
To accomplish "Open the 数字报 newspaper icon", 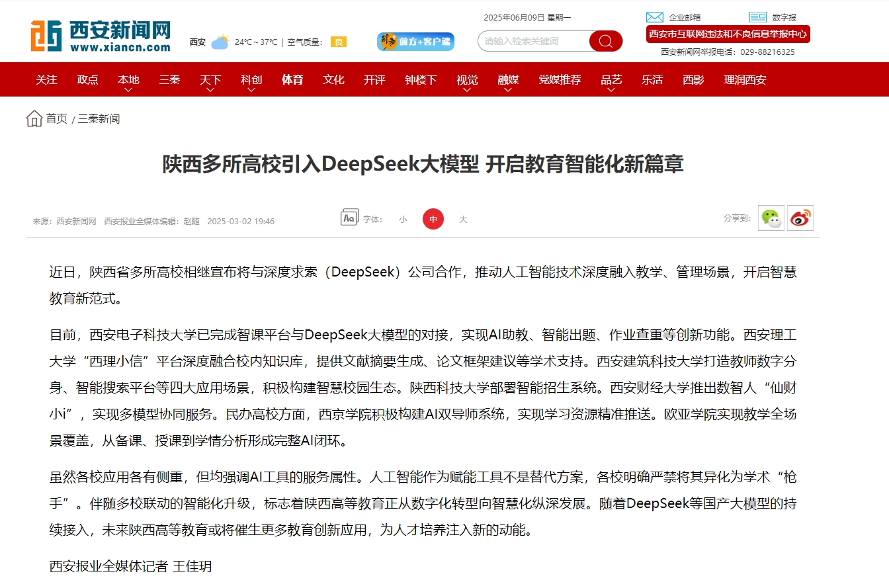I will click(758, 17).
